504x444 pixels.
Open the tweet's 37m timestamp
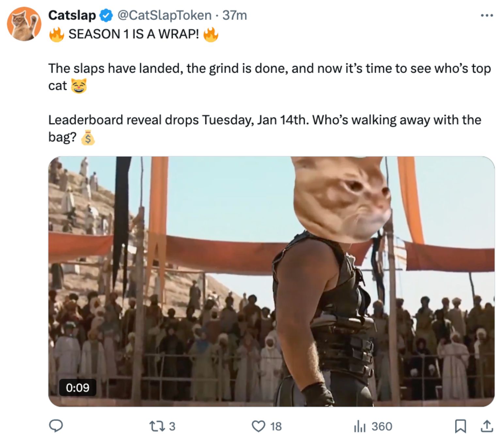tap(235, 15)
